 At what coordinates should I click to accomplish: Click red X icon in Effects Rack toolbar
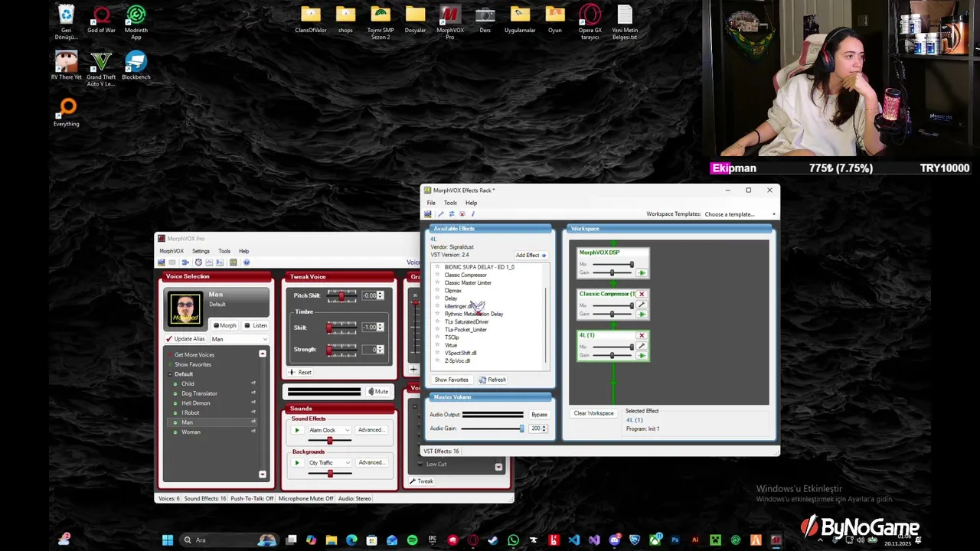[462, 214]
